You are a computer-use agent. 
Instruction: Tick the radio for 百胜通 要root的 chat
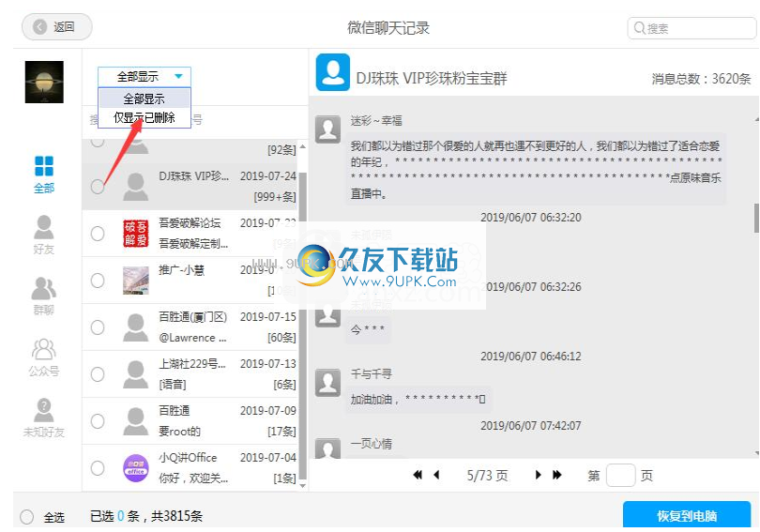coord(98,421)
